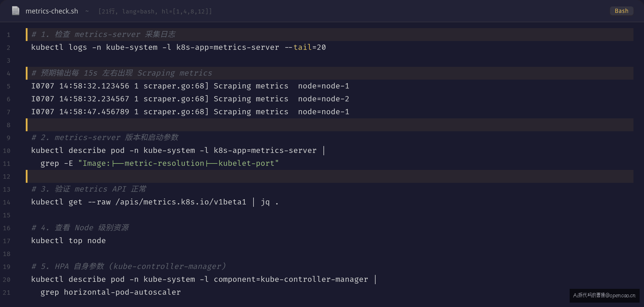The width and height of the screenshot is (644, 307).
Task: Click the grep horizontal-pod-autoscaler line
Action: point(111,292)
